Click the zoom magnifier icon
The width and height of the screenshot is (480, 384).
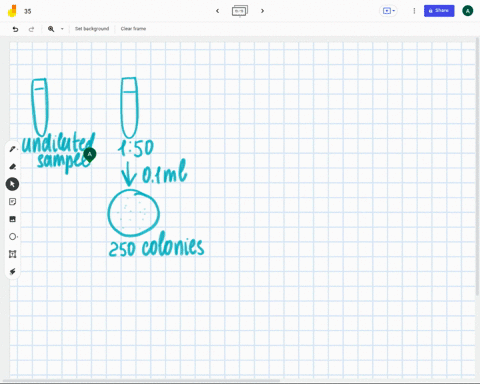51,29
